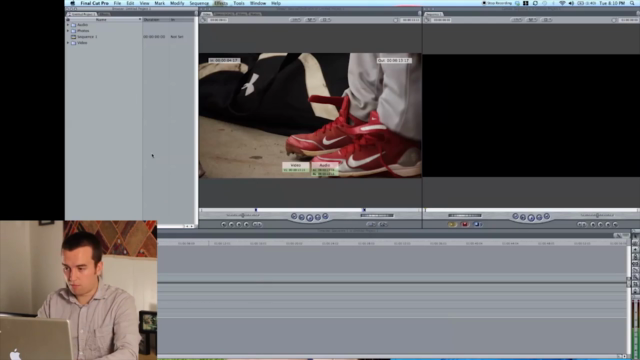Click the Viewer timecode duration field
Image resolution: width=640 pixels, height=360 pixels.
[x=218, y=20]
